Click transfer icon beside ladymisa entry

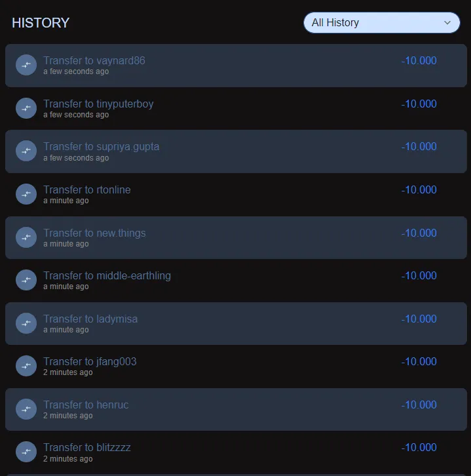tap(26, 323)
